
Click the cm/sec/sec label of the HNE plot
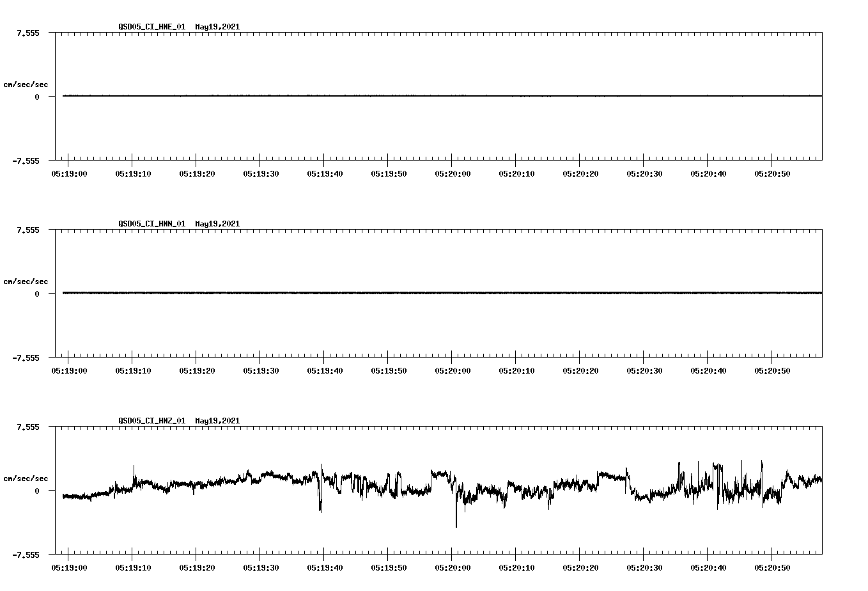coord(26,84)
